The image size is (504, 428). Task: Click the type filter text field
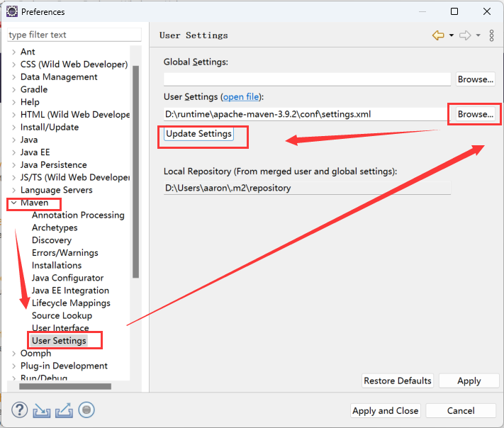(74, 35)
